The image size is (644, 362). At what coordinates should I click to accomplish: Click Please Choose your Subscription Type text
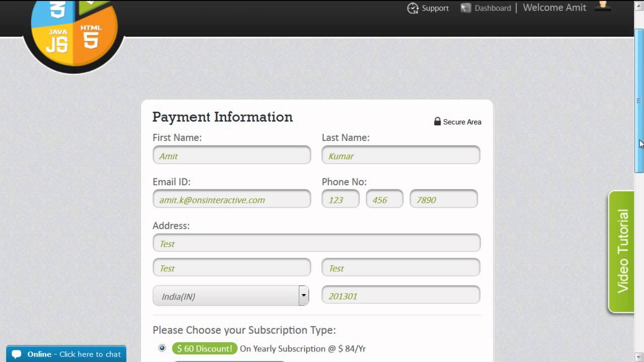(x=244, y=330)
